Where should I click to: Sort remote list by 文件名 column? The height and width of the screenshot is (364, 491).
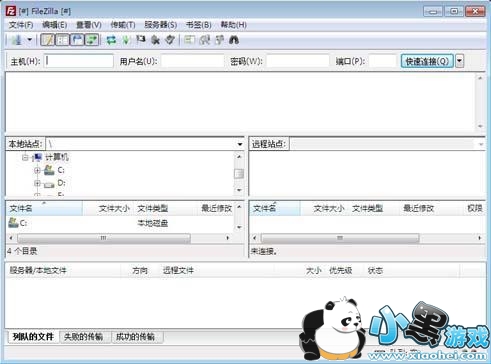[275, 208]
